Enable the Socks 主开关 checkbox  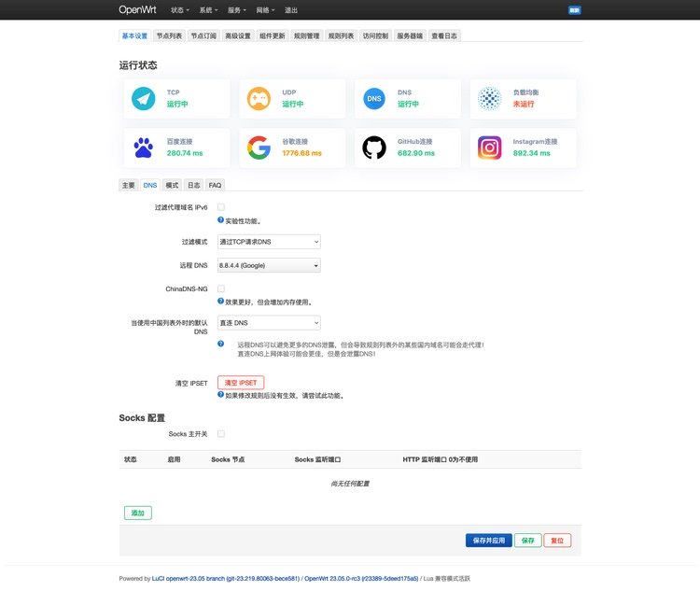pos(221,434)
